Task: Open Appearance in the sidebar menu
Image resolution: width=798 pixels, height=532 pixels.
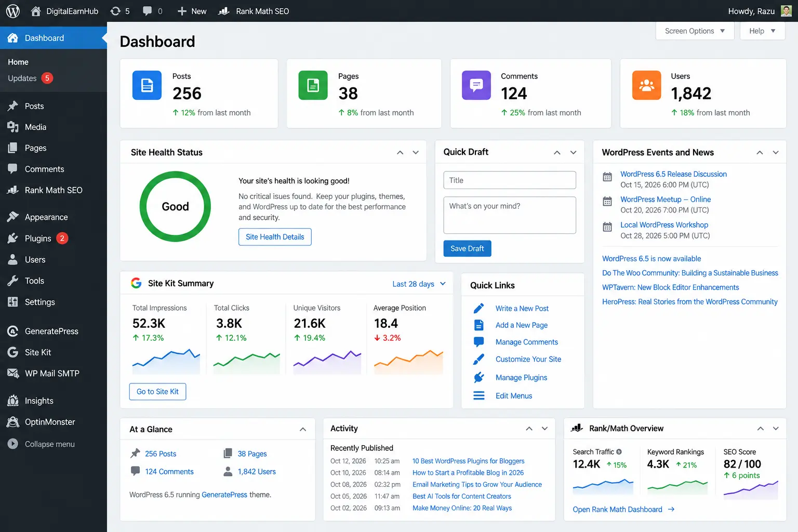Action: 54,217
